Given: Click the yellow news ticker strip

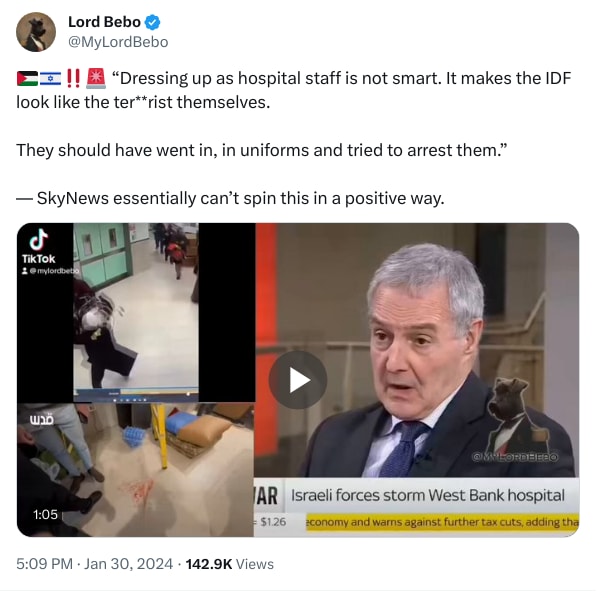Looking at the screenshot, I should 442,522.
